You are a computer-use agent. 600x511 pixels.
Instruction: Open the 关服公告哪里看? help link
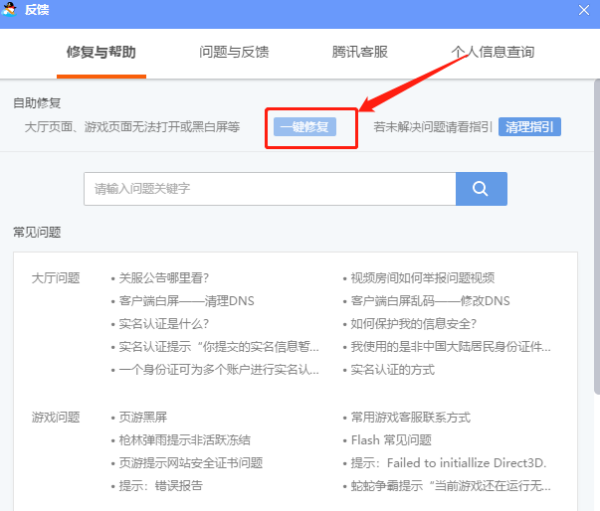(x=164, y=278)
